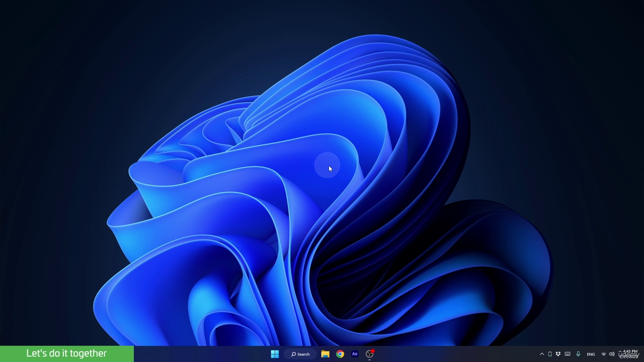Launch Google Chrome from the taskbar
The height and width of the screenshot is (362, 644).
tap(340, 354)
